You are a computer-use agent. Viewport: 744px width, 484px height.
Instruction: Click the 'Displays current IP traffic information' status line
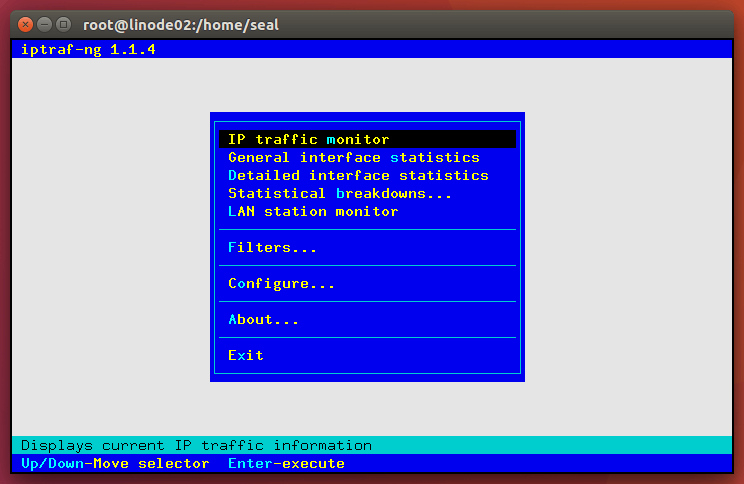pos(196,445)
